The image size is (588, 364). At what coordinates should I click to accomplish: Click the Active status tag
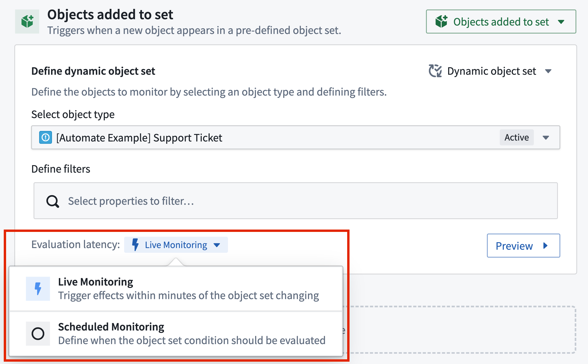click(517, 137)
